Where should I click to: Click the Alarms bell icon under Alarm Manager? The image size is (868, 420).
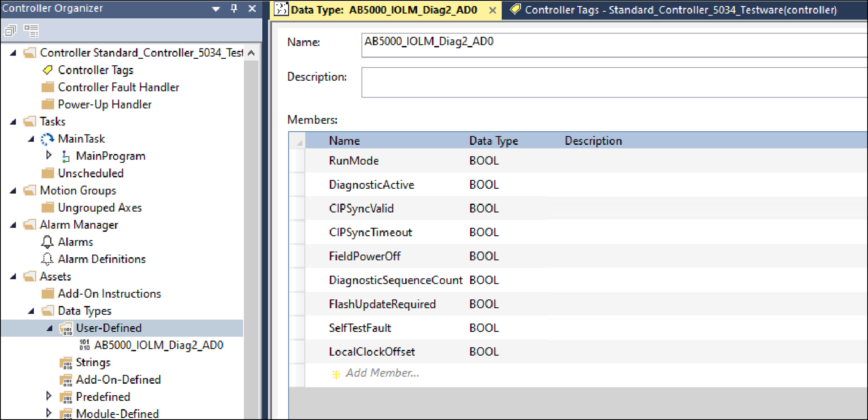(x=48, y=241)
